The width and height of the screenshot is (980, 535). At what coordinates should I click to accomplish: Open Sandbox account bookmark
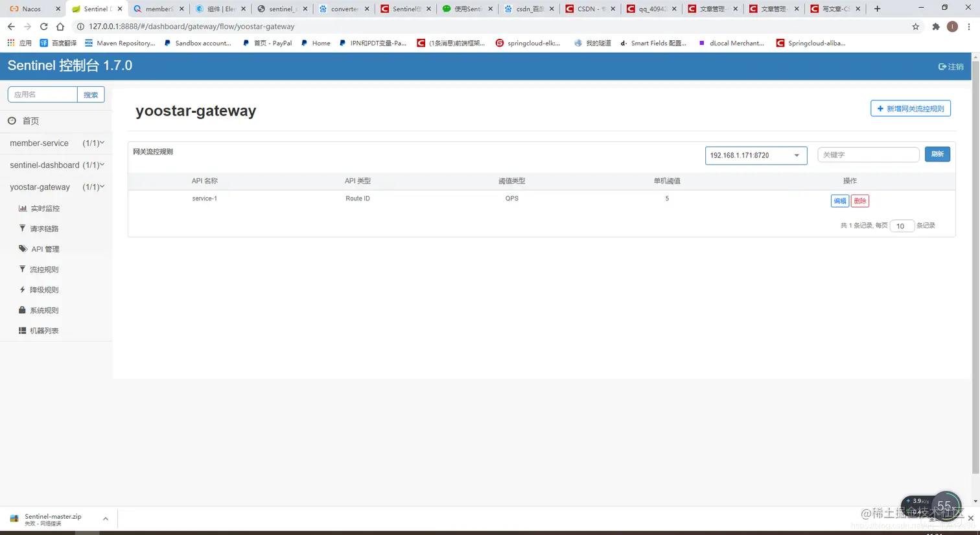pos(198,43)
